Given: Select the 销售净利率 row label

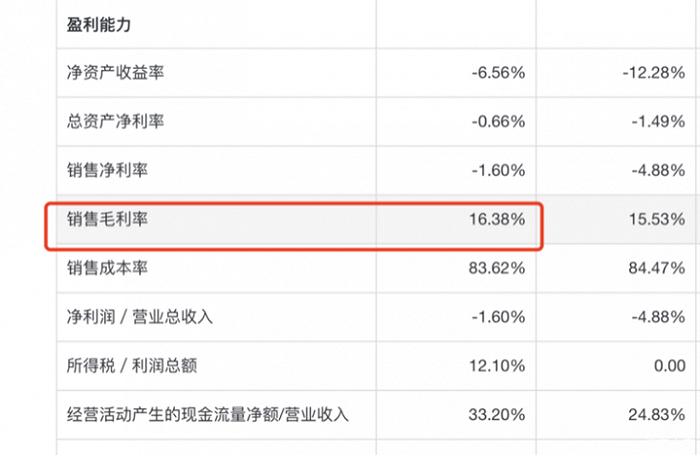Looking at the screenshot, I should tap(107, 170).
